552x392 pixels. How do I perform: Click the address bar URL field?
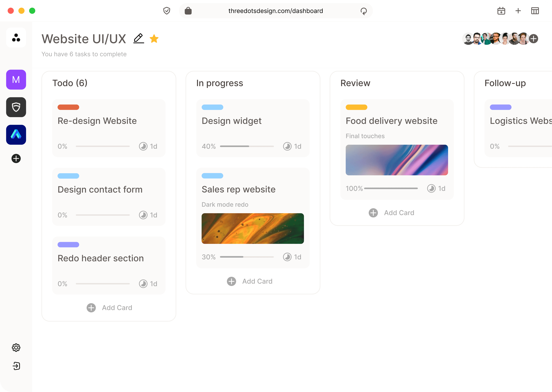pyautogui.click(x=276, y=11)
